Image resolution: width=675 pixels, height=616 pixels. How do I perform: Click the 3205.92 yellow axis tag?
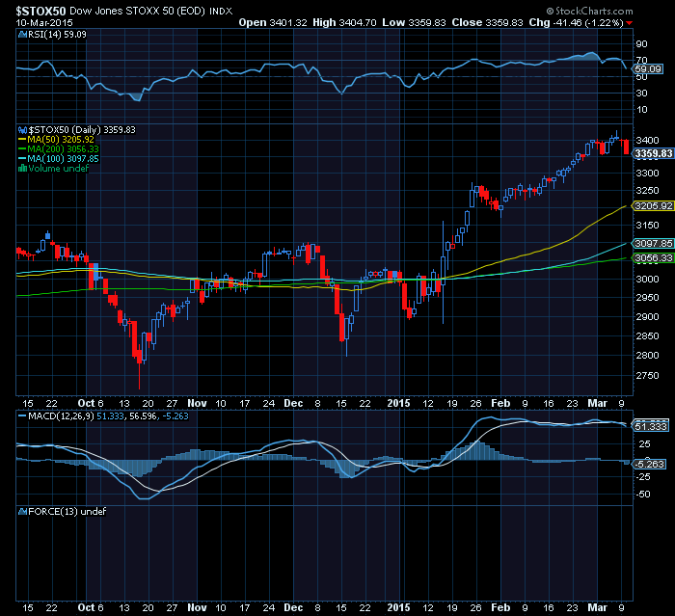(654, 206)
